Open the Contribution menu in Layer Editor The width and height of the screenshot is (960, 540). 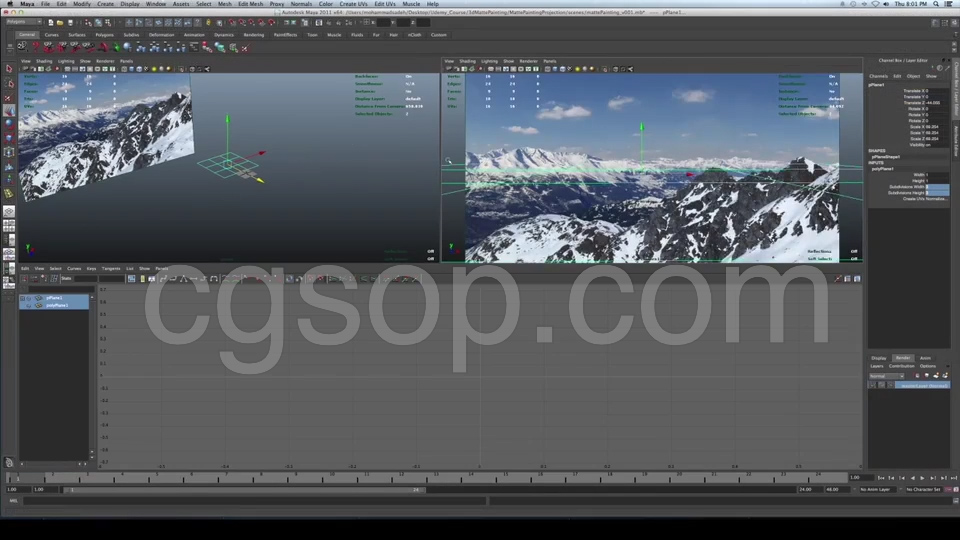901,366
